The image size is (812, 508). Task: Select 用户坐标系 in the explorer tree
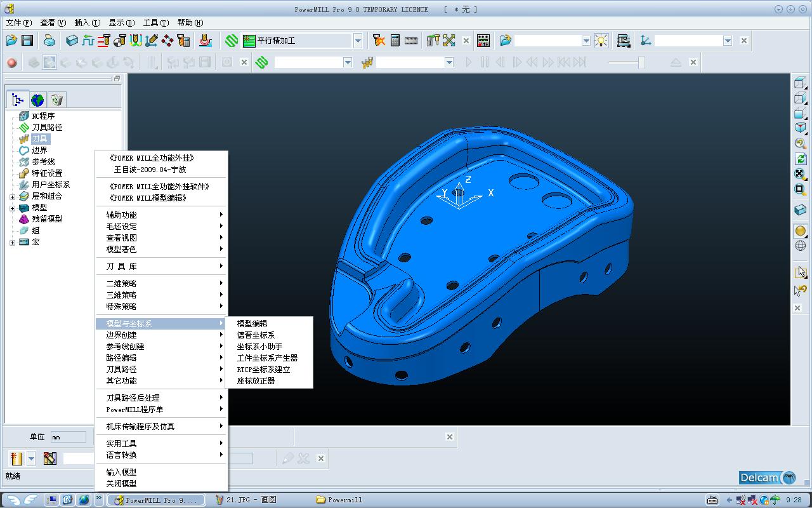(51, 185)
